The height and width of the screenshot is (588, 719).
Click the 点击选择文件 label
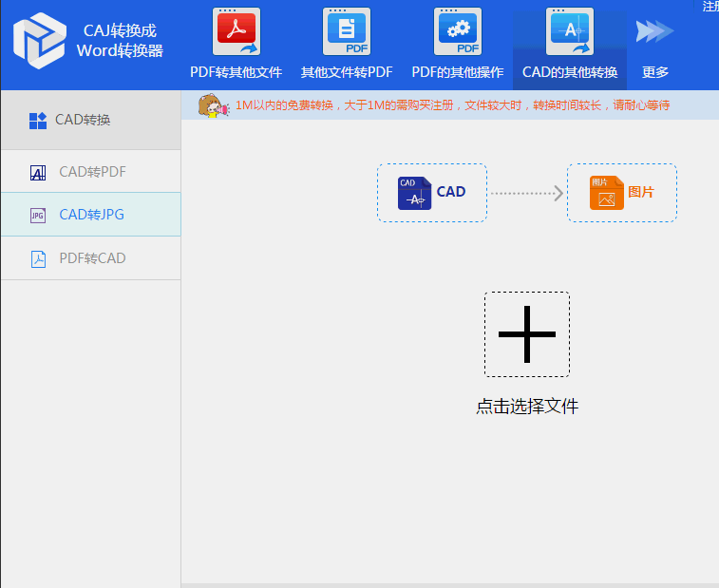point(527,407)
